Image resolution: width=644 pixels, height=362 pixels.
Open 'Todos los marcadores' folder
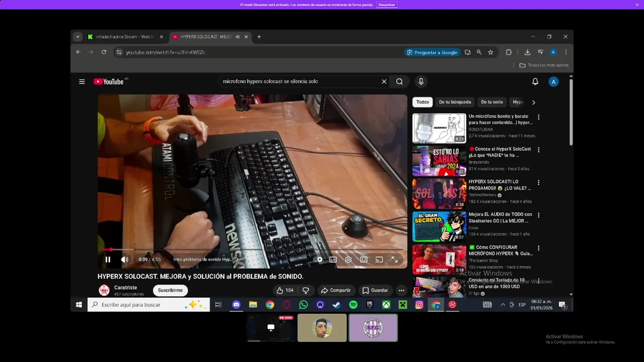click(544, 65)
